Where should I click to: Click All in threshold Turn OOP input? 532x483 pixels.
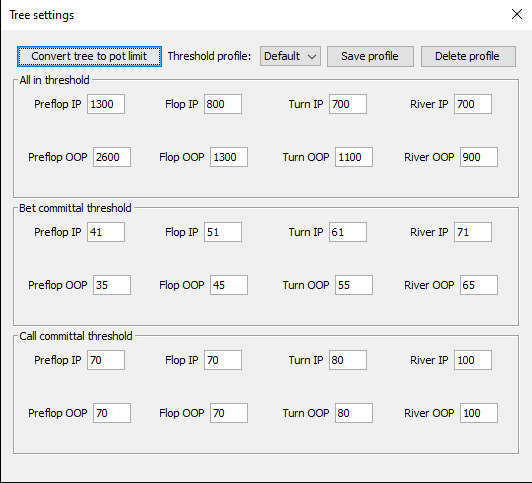pyautogui.click(x=354, y=157)
